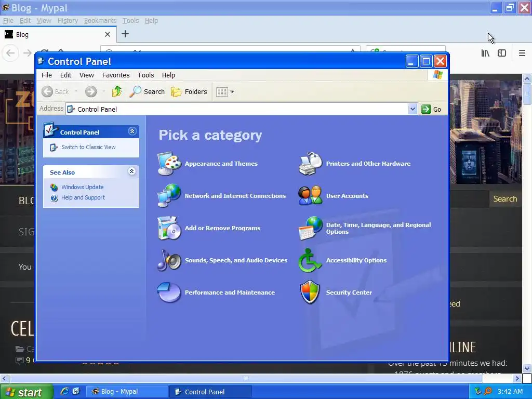The height and width of the screenshot is (399, 532).
Task: Open the Bookmarks menu in Mypal
Action: (100, 21)
